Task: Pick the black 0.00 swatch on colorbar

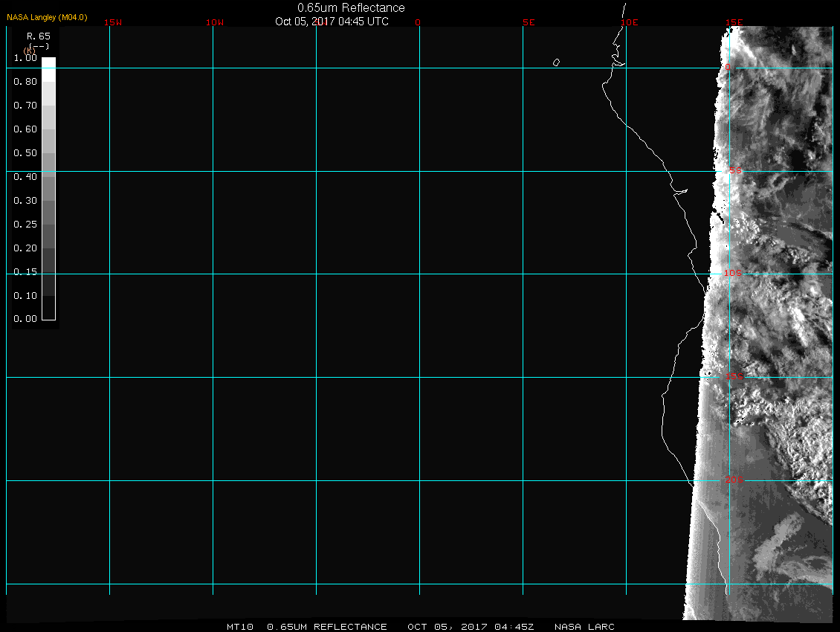Action: [x=48, y=314]
